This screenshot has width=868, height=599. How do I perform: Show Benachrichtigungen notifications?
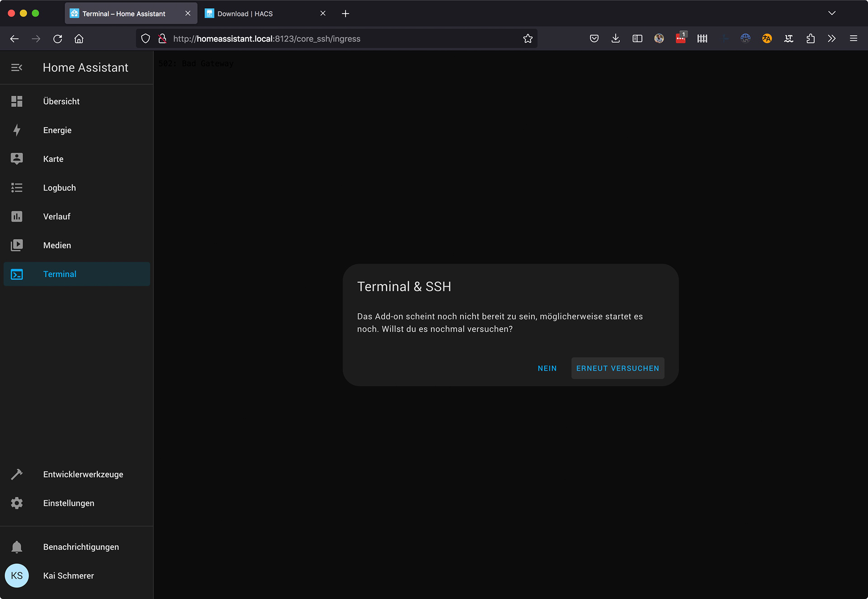pyautogui.click(x=81, y=547)
